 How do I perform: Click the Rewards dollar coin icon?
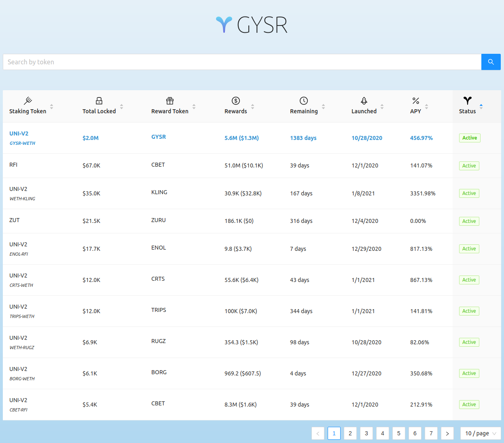(x=236, y=101)
